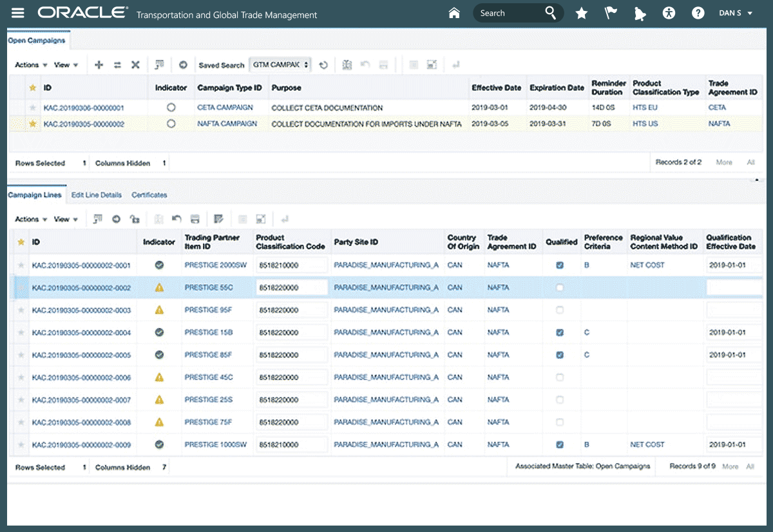Expand View menu in Campaign Lines toolbar
773x532 pixels.
[65, 220]
